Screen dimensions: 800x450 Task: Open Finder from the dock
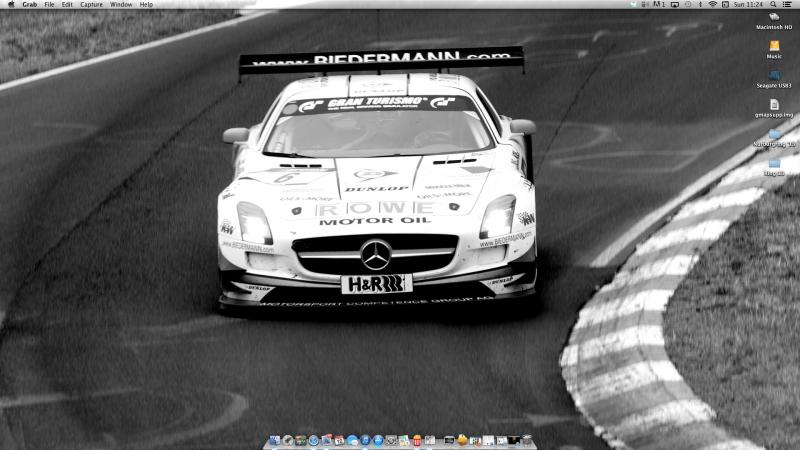pos(274,440)
